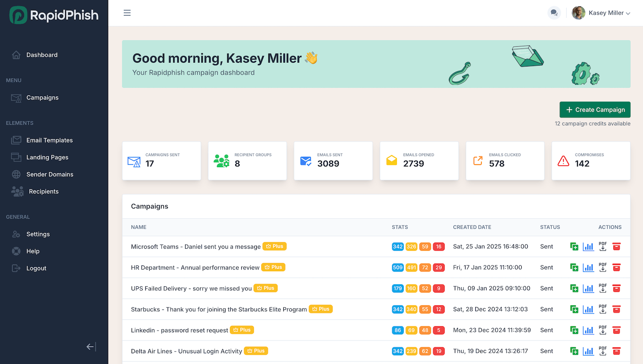Screen dimensions: 643x364
Task: Open Sender Domains page
Action: coord(50,174)
